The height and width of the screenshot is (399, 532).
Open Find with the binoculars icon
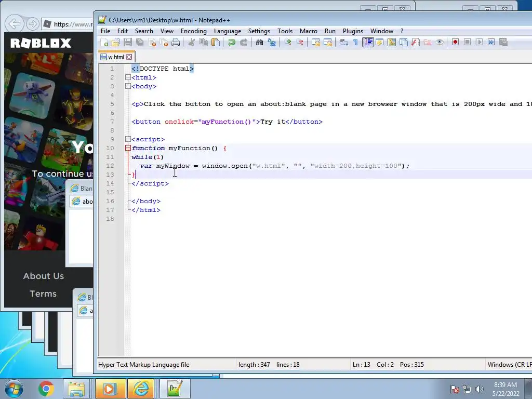click(x=259, y=43)
